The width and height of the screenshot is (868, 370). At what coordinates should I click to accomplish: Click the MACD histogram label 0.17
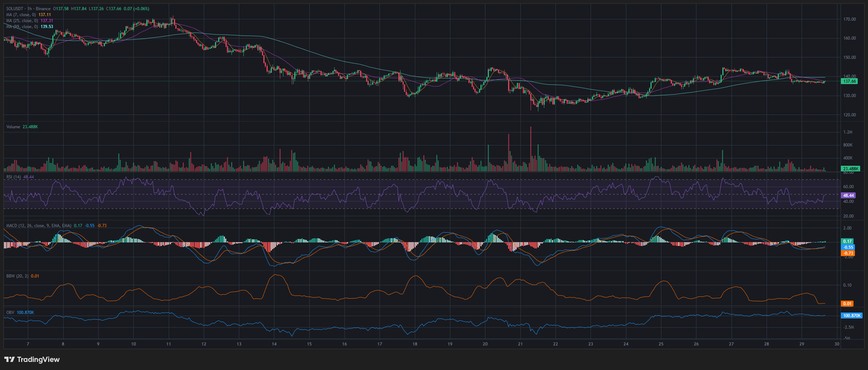pyautogui.click(x=848, y=241)
